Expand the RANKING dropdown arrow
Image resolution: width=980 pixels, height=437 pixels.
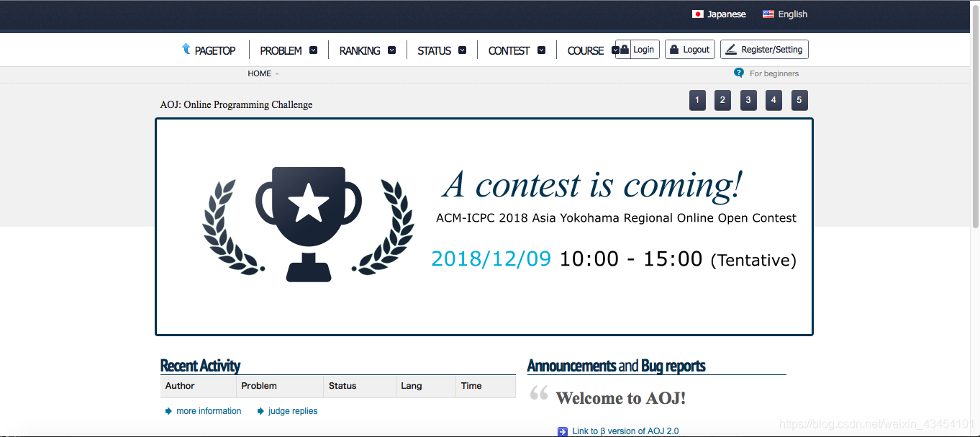(391, 50)
